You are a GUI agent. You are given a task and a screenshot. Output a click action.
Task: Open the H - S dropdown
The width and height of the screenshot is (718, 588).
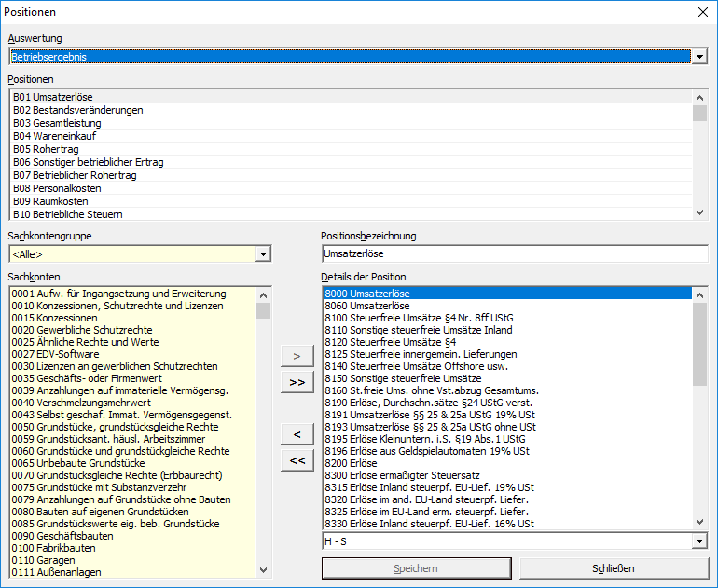[x=699, y=541]
